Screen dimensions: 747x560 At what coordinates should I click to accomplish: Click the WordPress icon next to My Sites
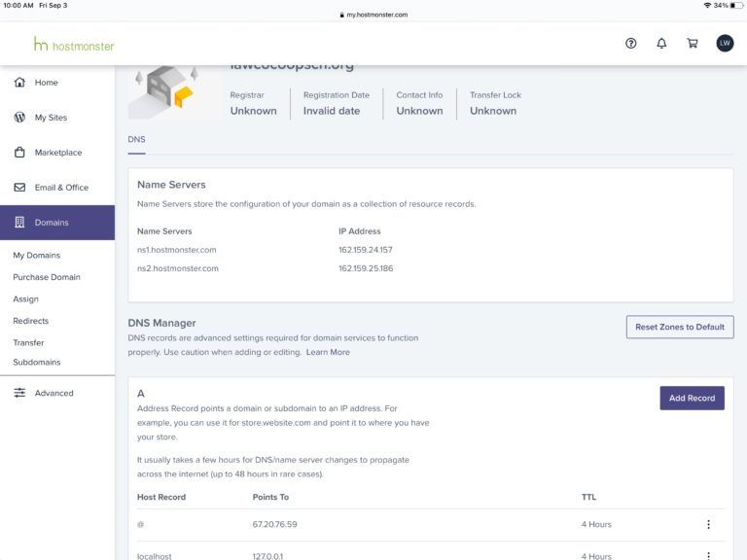click(19, 117)
